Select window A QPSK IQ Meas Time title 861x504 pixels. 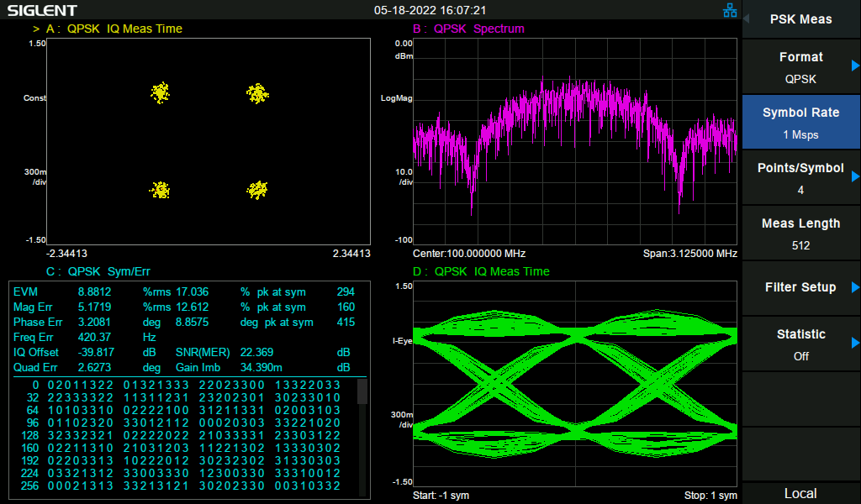(114, 29)
